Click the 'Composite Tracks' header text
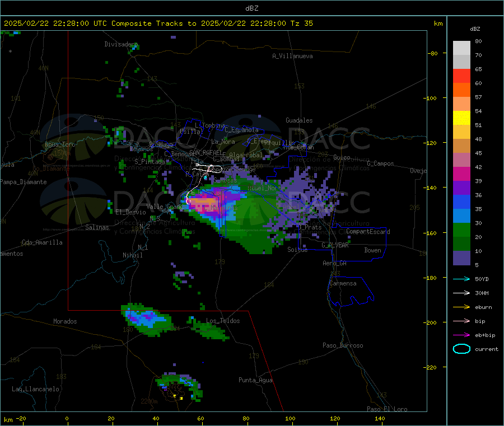The image size is (504, 426). pyautogui.click(x=147, y=24)
